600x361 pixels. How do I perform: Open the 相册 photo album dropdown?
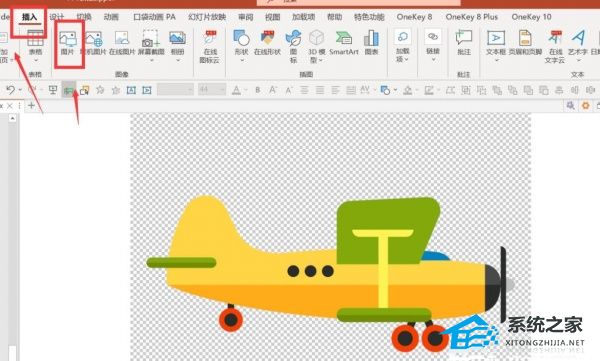tap(178, 60)
